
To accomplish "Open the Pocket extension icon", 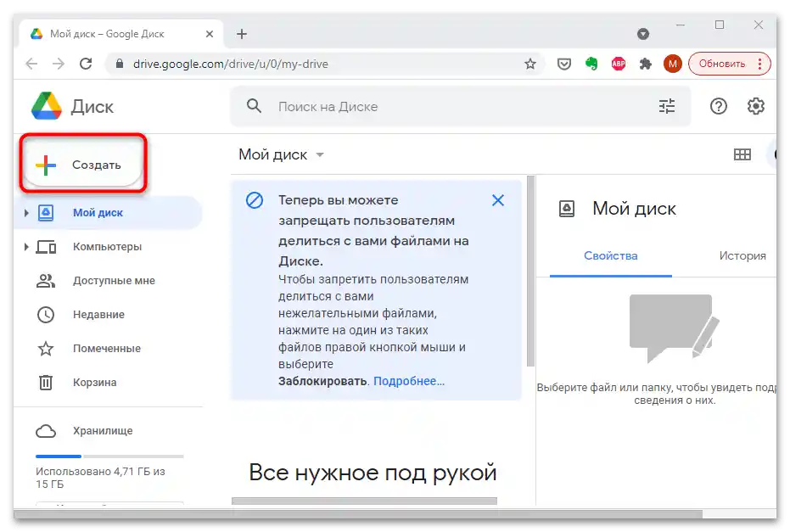I will (563, 64).
